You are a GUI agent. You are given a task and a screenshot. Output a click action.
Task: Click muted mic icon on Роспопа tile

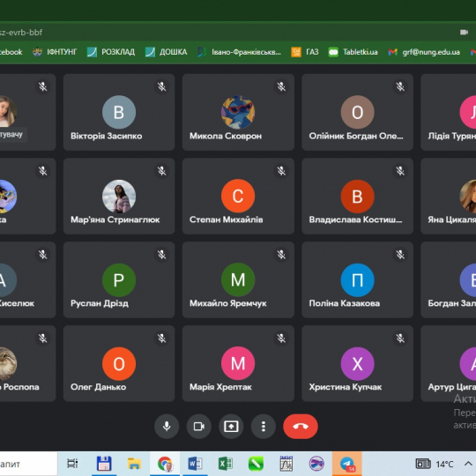pyautogui.click(x=43, y=338)
